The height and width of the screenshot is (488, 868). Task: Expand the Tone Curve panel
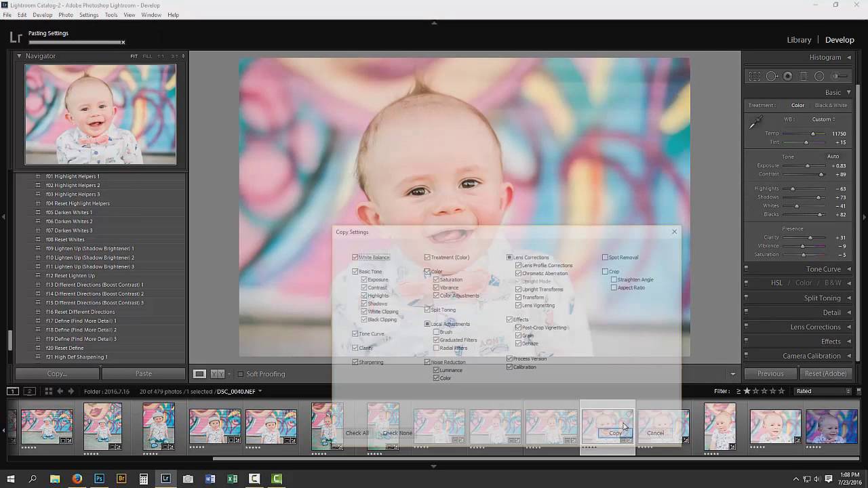point(849,269)
